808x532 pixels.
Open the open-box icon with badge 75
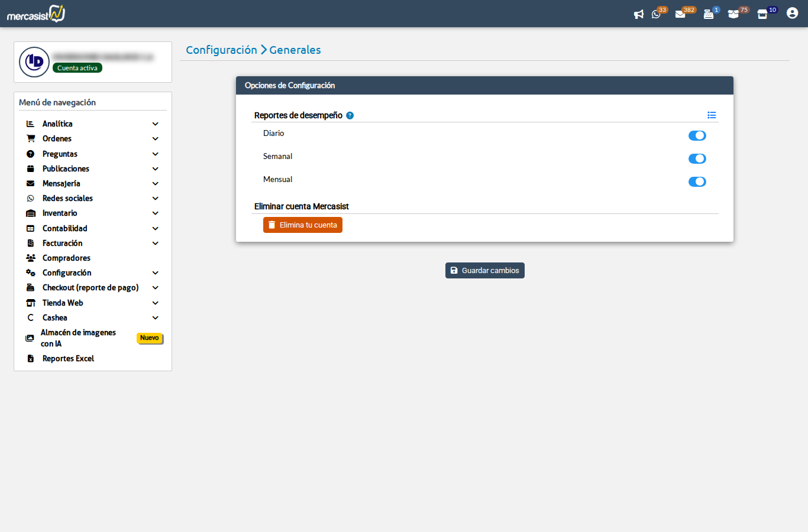(x=733, y=14)
